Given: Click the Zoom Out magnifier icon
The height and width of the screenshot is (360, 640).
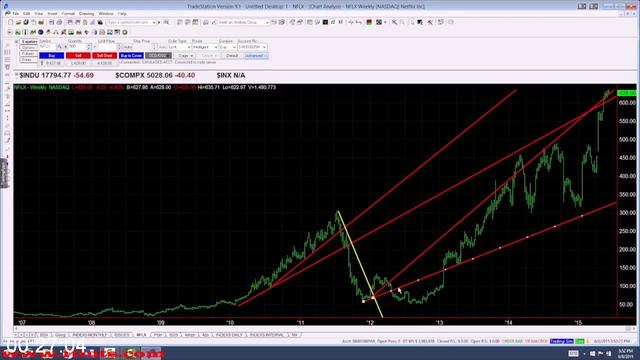Looking at the screenshot, I should click(x=402, y=22).
